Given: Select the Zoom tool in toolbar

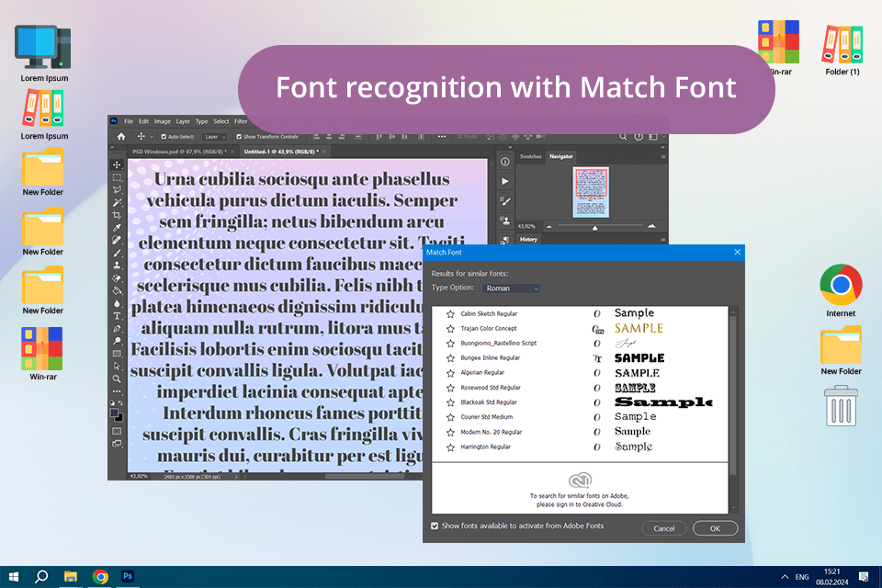Looking at the screenshot, I should (117, 379).
